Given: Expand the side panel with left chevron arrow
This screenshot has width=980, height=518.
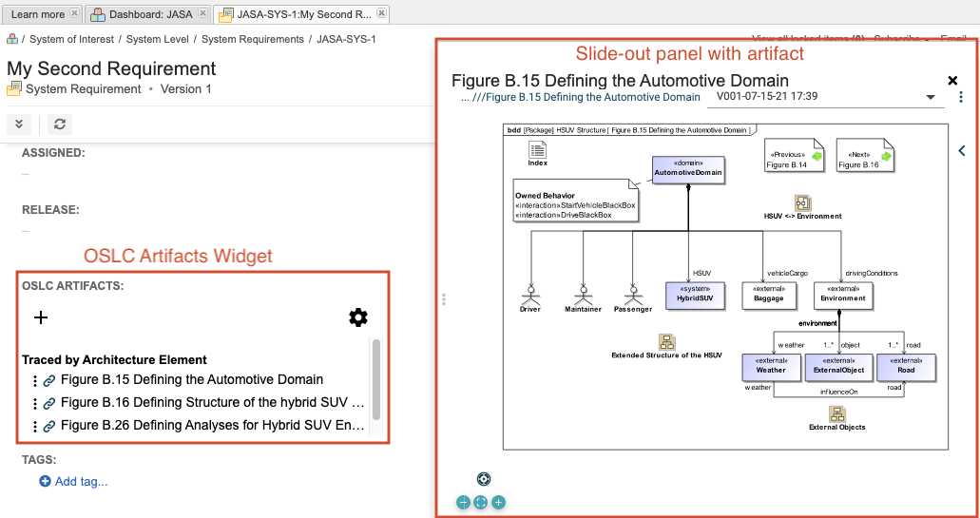Looking at the screenshot, I should (961, 150).
